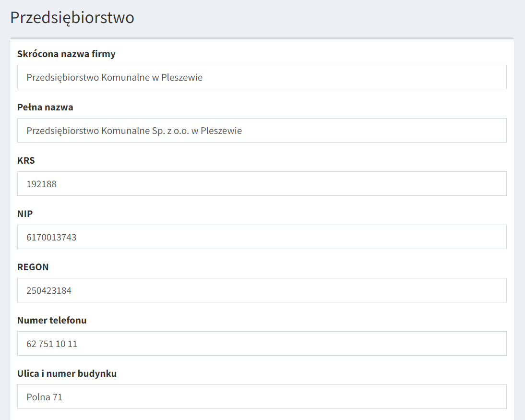The width and height of the screenshot is (525, 420).
Task: Click the Przedsiębiorstwo page heading
Action: point(72,18)
